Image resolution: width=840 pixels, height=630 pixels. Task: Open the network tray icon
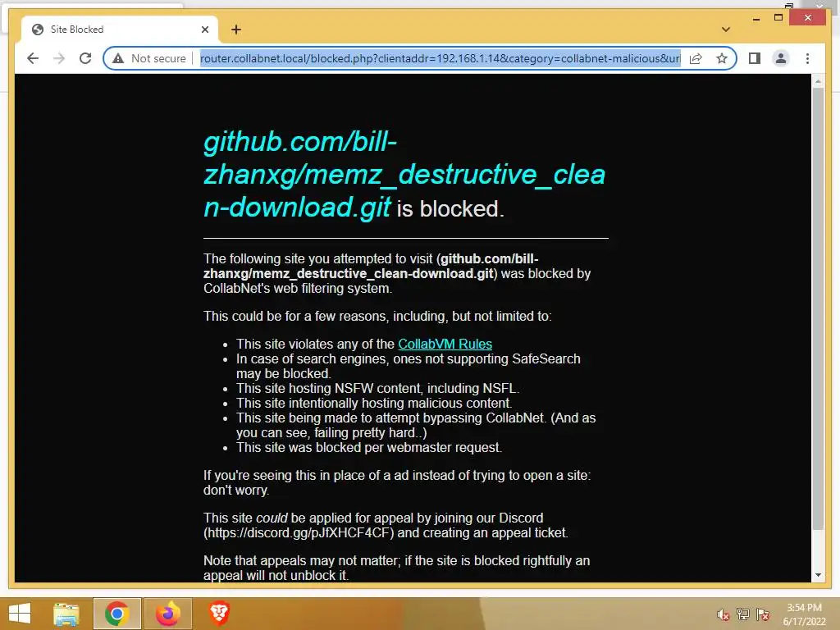coord(743,614)
